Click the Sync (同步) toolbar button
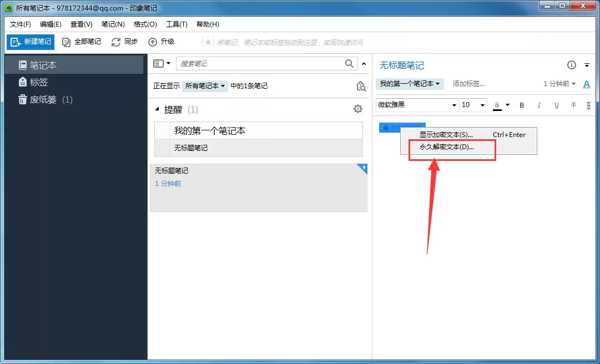The image size is (600, 364). pyautogui.click(x=124, y=42)
